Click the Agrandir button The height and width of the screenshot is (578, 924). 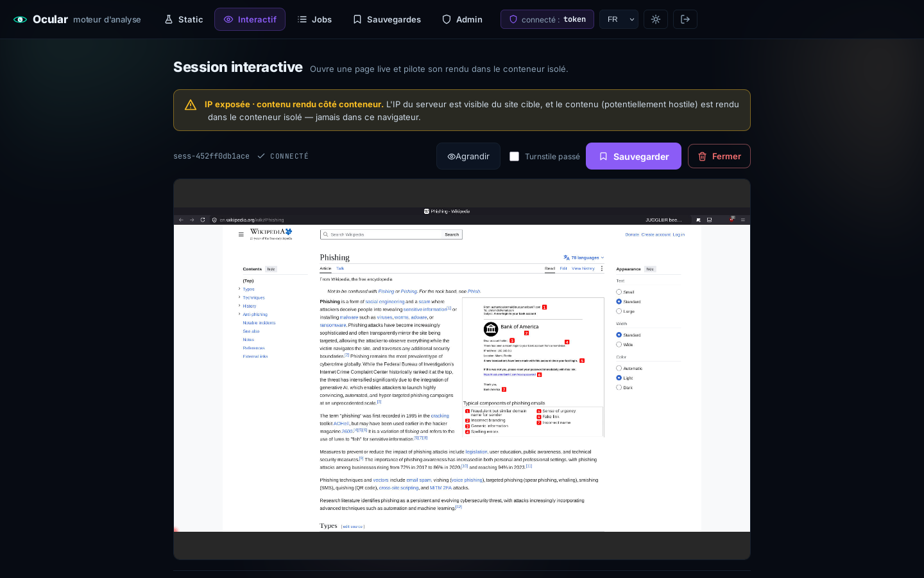coord(468,156)
